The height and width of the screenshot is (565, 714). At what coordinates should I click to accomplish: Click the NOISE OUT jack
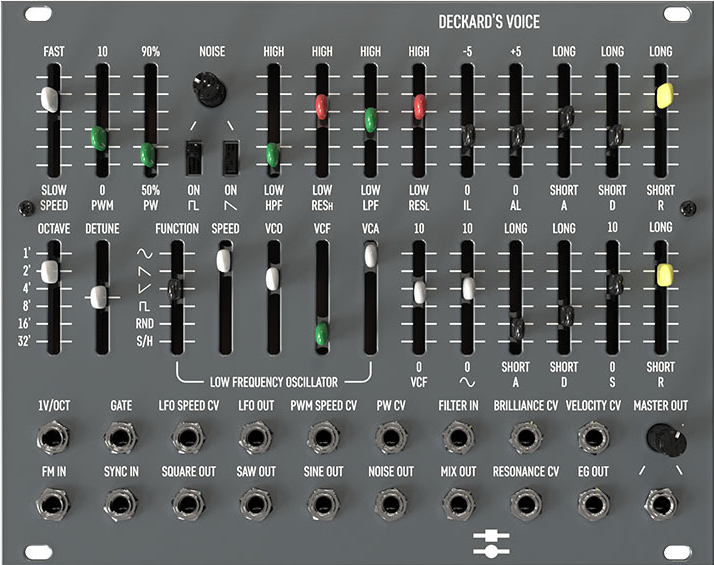coord(391,504)
